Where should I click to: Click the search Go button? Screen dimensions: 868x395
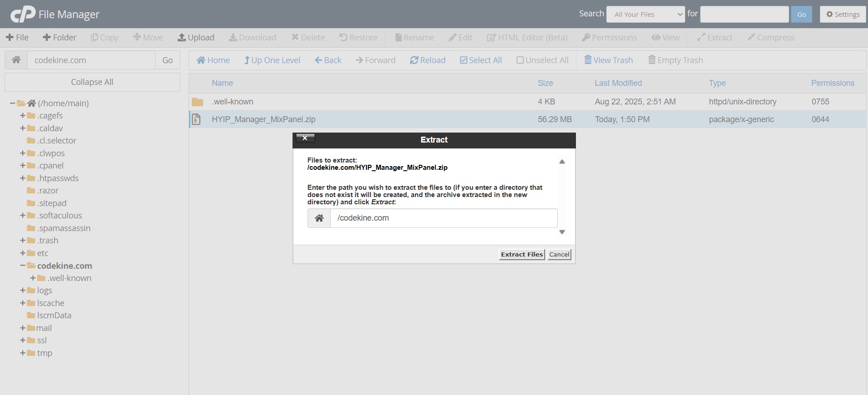coord(801,14)
